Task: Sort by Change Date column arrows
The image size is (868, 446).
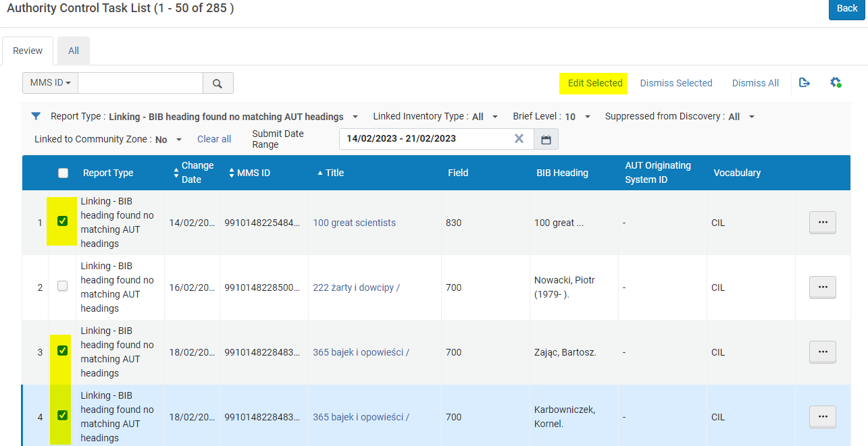Action: coord(177,173)
